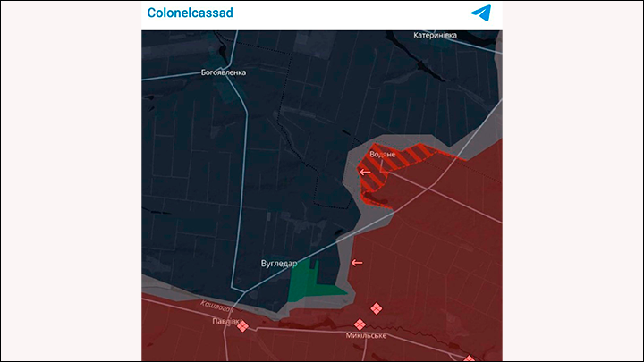Select the diamond marker directly above Микільське
The height and width of the screenshot is (362, 644).
pos(360,324)
